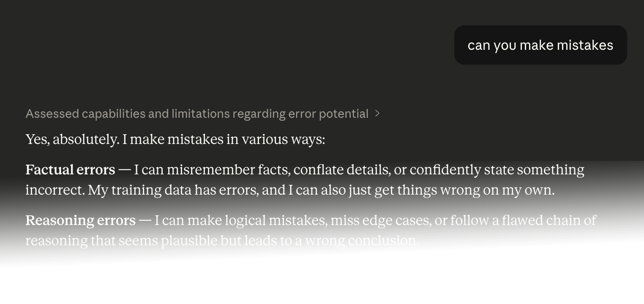Click the 'Factual errors' bold heading

(x=70, y=170)
